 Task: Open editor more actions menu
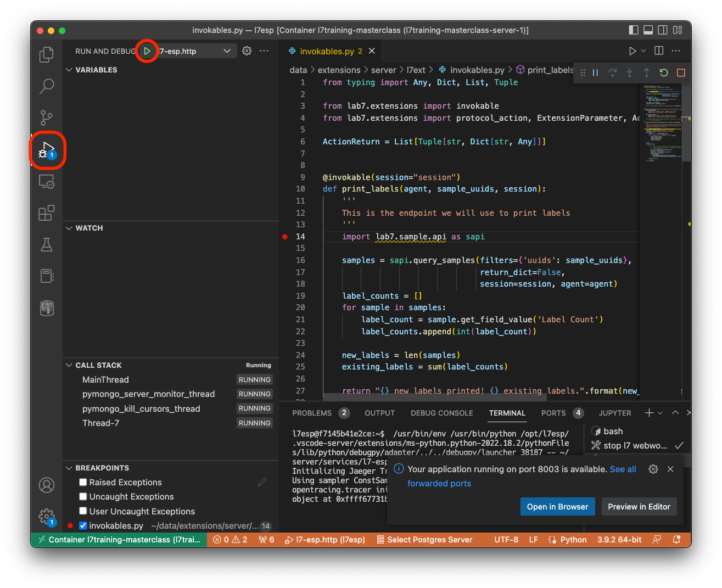pos(676,51)
